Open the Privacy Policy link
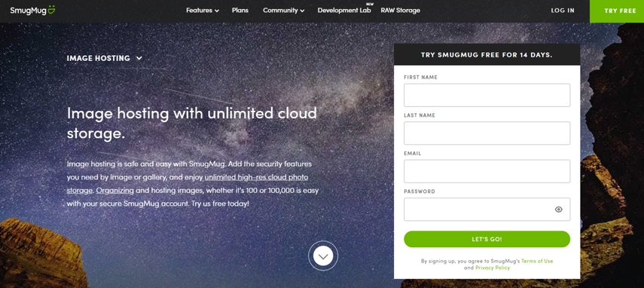The width and height of the screenshot is (644, 288). point(493,268)
